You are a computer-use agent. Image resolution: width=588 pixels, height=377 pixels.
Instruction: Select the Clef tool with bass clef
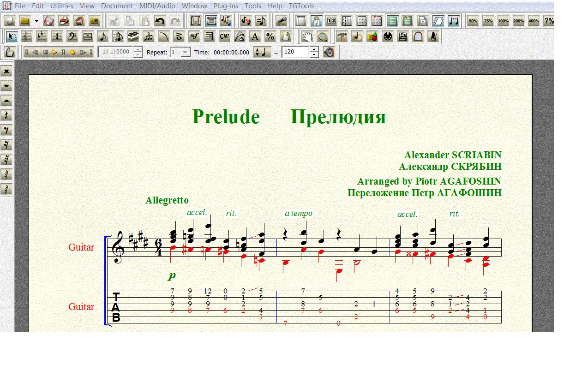click(72, 36)
